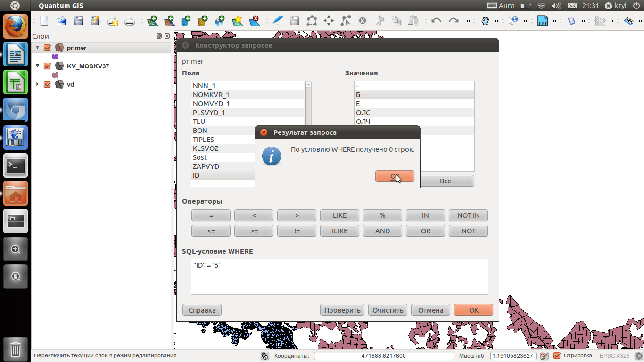Click the Save project as icon
Image resolution: width=644 pixels, height=362 pixels.
[x=95, y=21]
